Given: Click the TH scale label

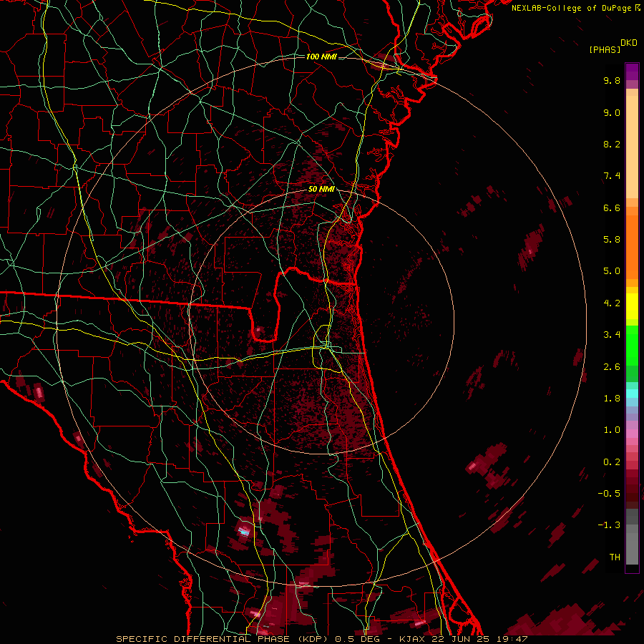Looking at the screenshot, I should point(615,557).
